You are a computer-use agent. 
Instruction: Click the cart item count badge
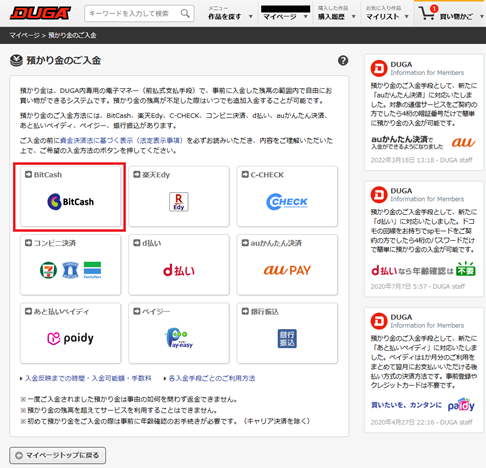434,9
